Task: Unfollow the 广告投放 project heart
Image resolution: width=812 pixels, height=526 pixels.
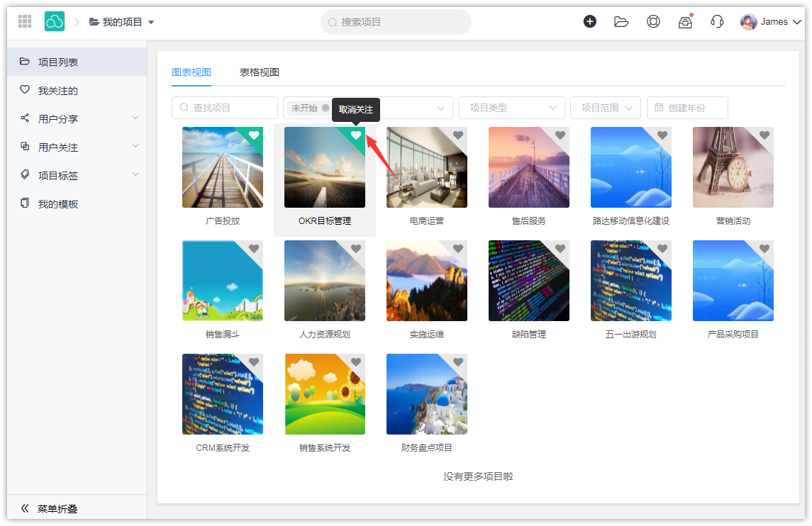Action: [x=254, y=135]
